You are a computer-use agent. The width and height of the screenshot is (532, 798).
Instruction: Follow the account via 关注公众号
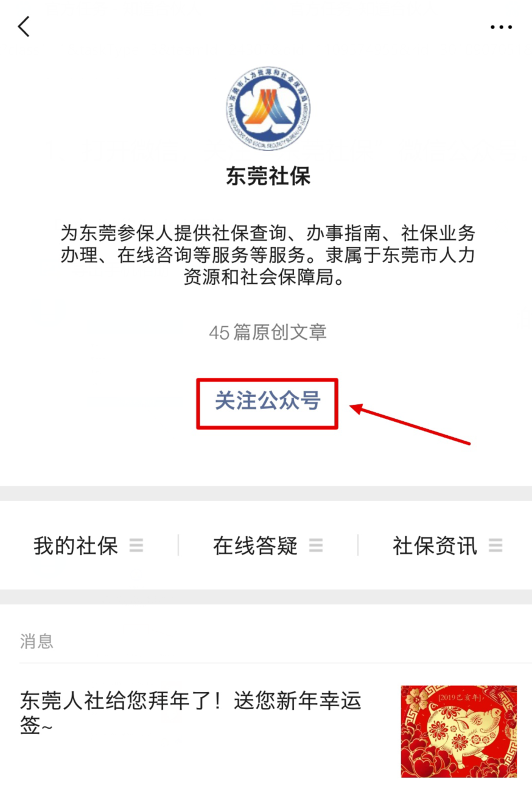click(267, 402)
